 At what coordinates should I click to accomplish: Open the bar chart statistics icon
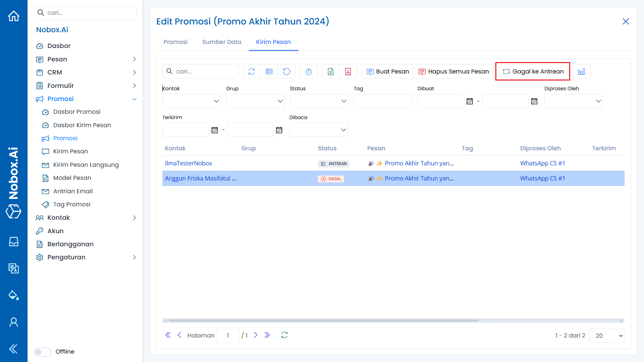point(581,71)
